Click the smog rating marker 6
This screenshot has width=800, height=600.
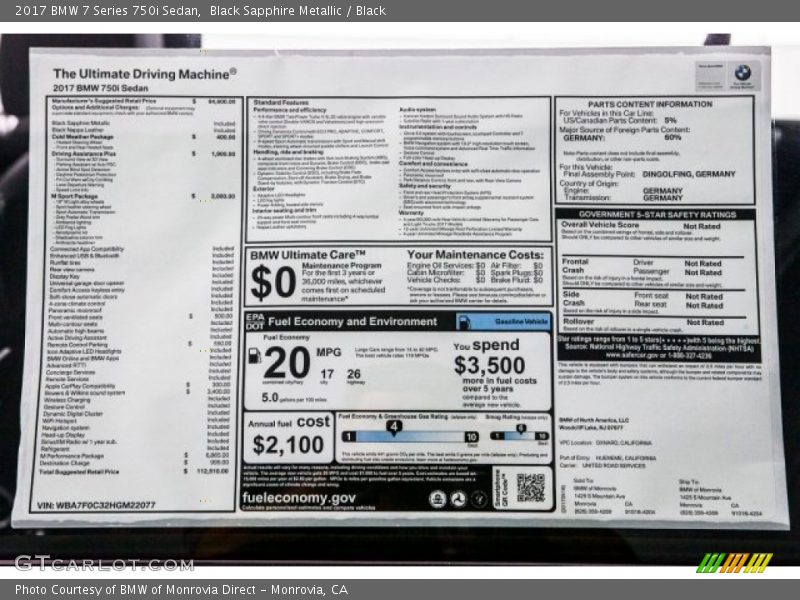pos(521,429)
